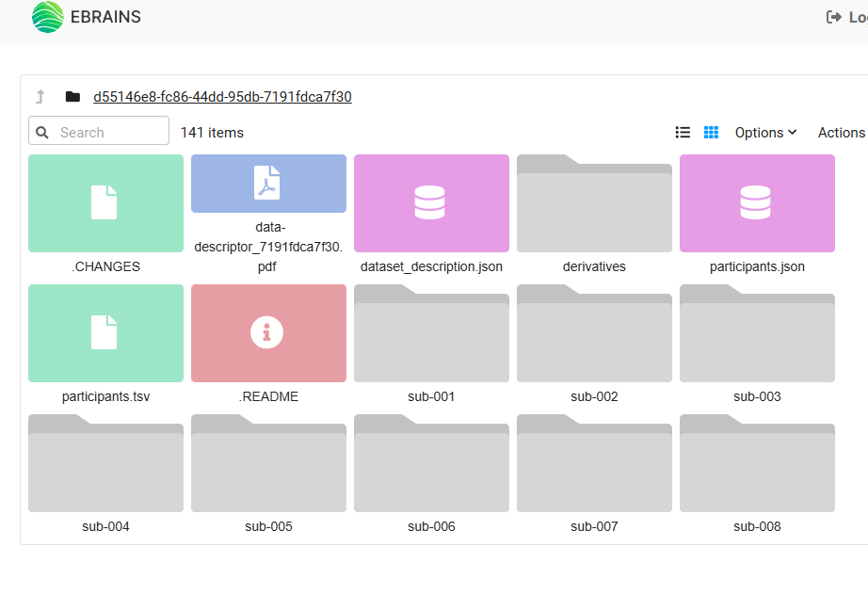Click the 141 items count text
Screen dimensions: 868x595
pos(212,133)
